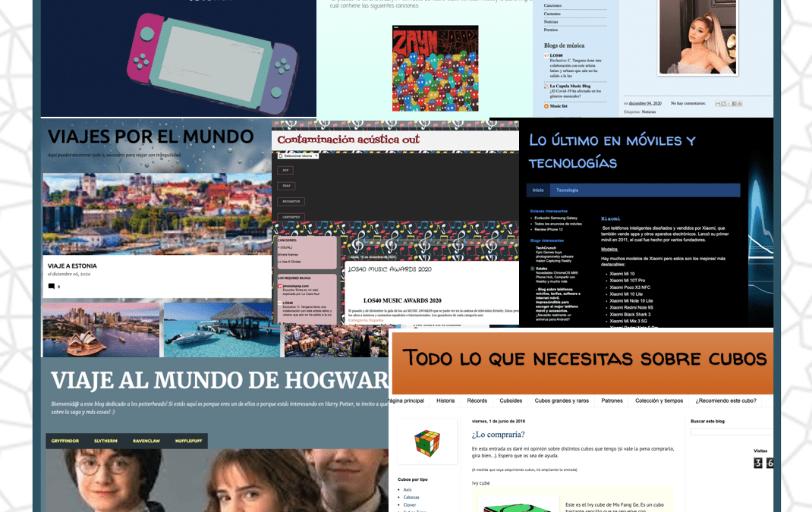This screenshot has width=812, height=512.
Task: Open the TechCrunch blog link
Action: click(x=546, y=248)
